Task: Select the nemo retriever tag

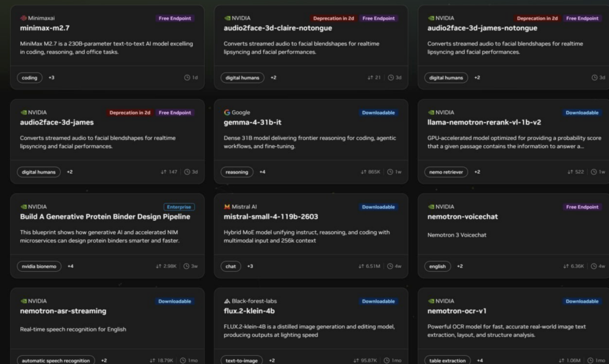Action: click(x=446, y=172)
